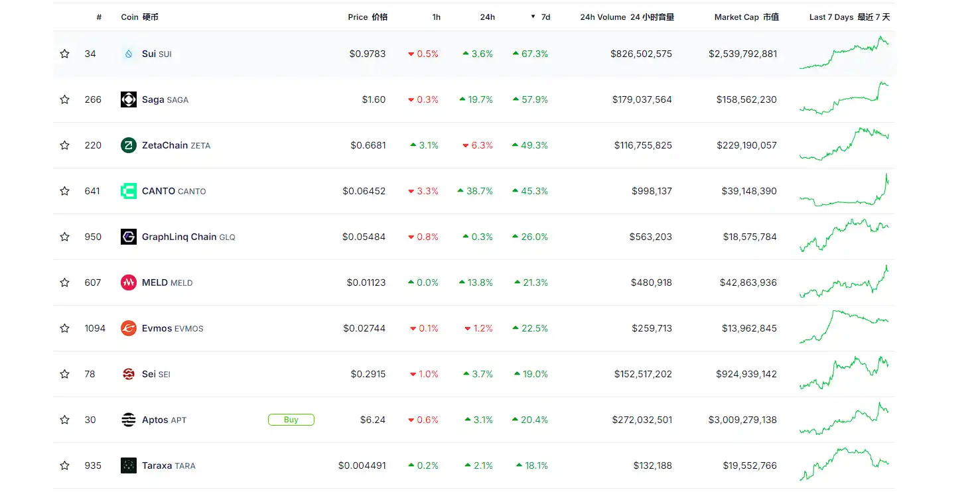The height and width of the screenshot is (492, 980).
Task: Star the Sei coin row
Action: (x=64, y=374)
